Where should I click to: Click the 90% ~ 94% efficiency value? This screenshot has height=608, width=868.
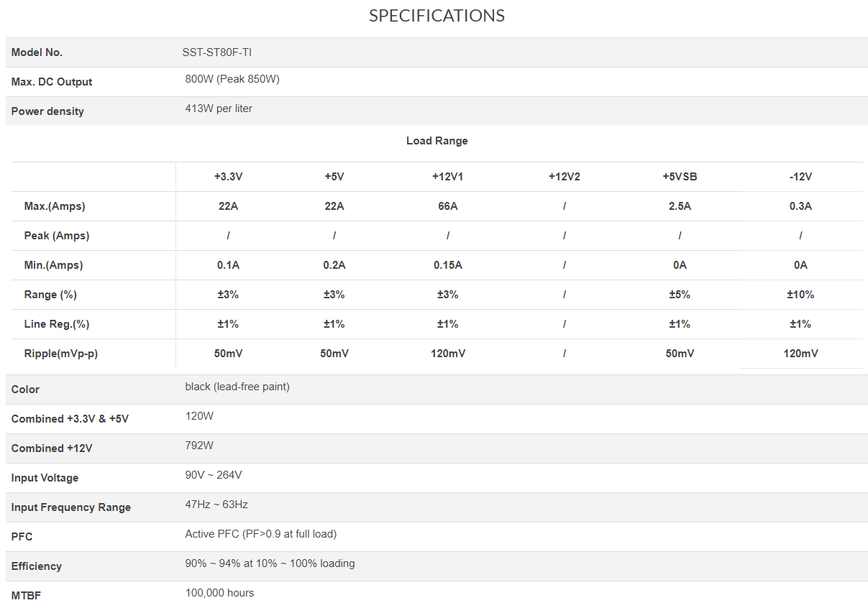[270, 563]
